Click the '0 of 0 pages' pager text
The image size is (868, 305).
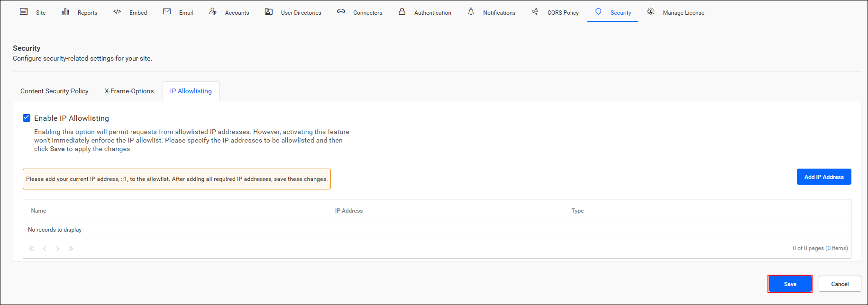tap(820, 248)
